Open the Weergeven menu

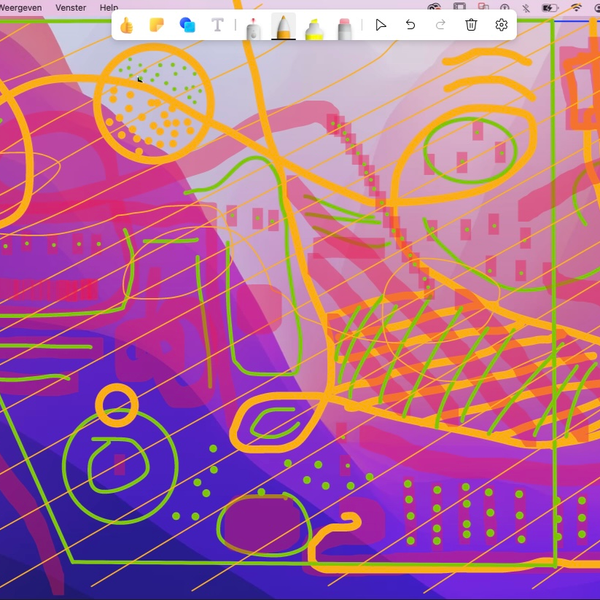[x=19, y=7]
